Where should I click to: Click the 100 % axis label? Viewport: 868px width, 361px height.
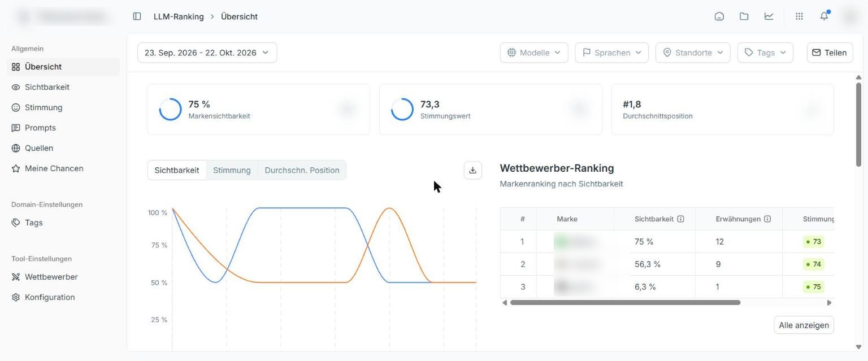click(x=158, y=212)
